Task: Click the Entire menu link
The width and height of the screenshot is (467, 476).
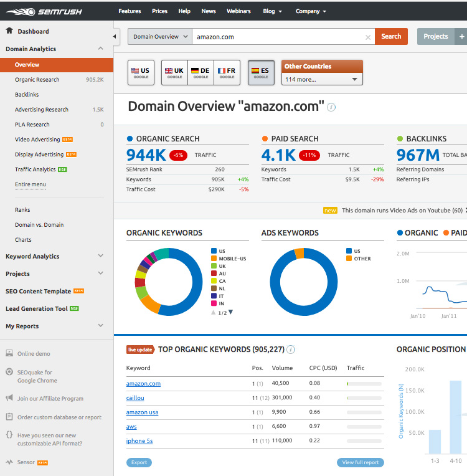Action: point(31,184)
